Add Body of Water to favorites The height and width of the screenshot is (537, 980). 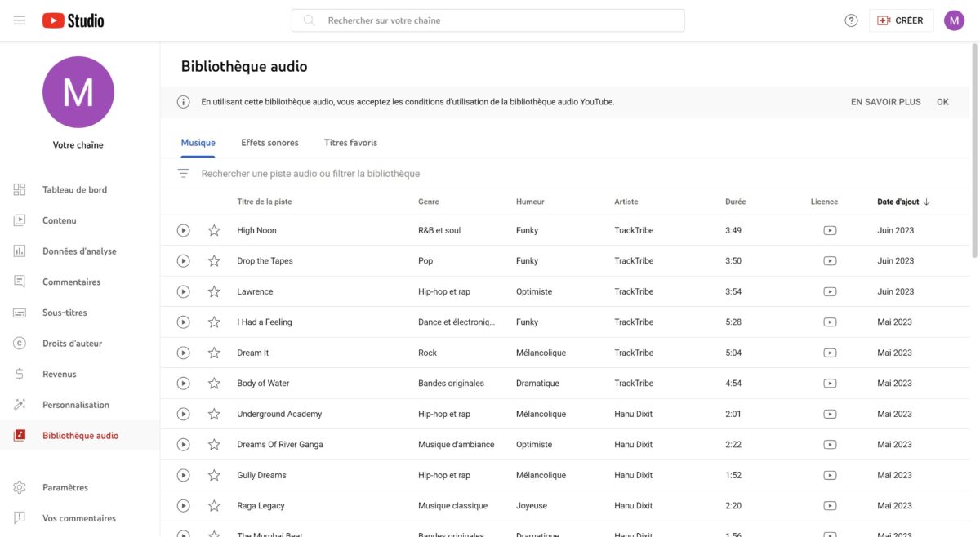[x=214, y=384]
